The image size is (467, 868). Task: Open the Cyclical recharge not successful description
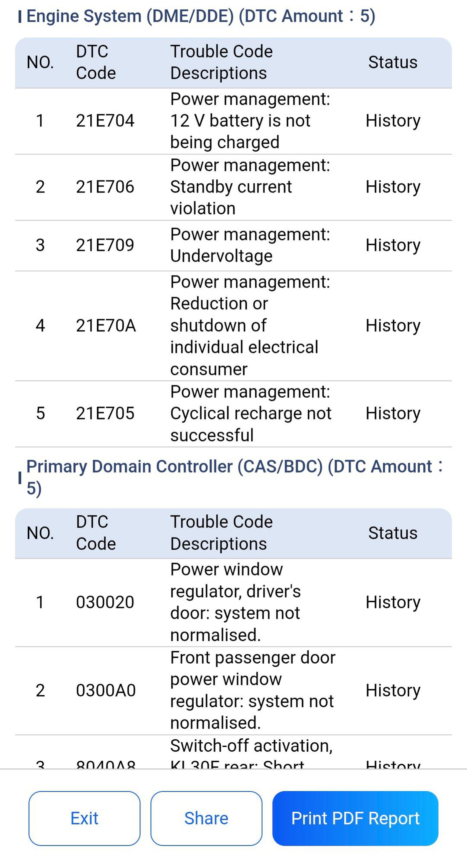click(251, 413)
